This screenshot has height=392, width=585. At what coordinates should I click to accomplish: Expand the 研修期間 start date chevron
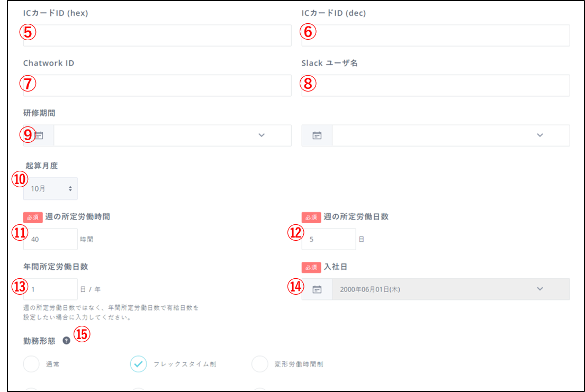[x=262, y=135]
